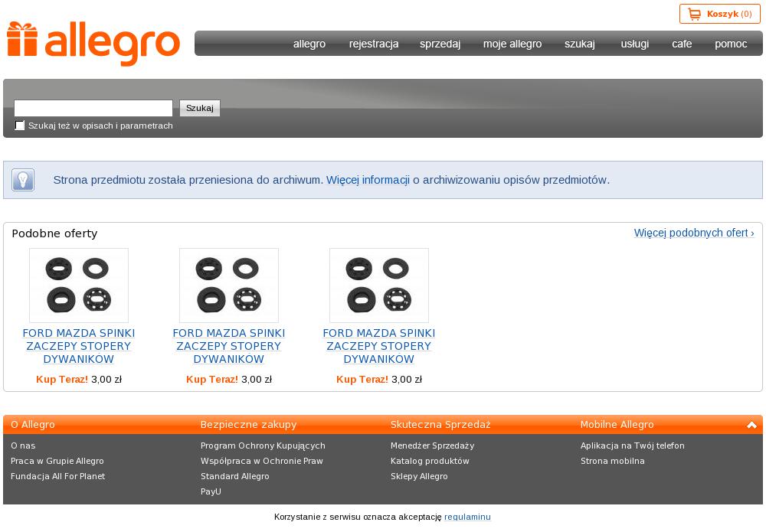Click 'Mobilne Allegro' footer heading
Image resolution: width=766 pixels, height=532 pixels.
(x=617, y=425)
